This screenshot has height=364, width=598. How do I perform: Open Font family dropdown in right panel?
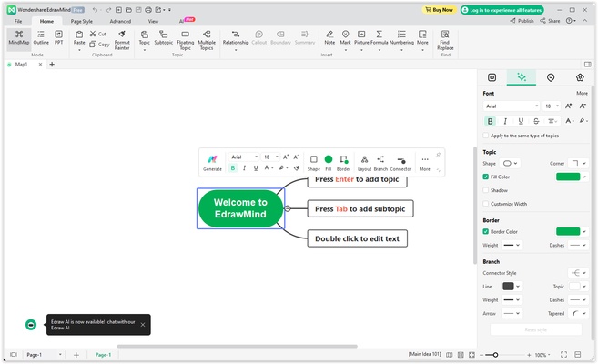[x=512, y=106]
